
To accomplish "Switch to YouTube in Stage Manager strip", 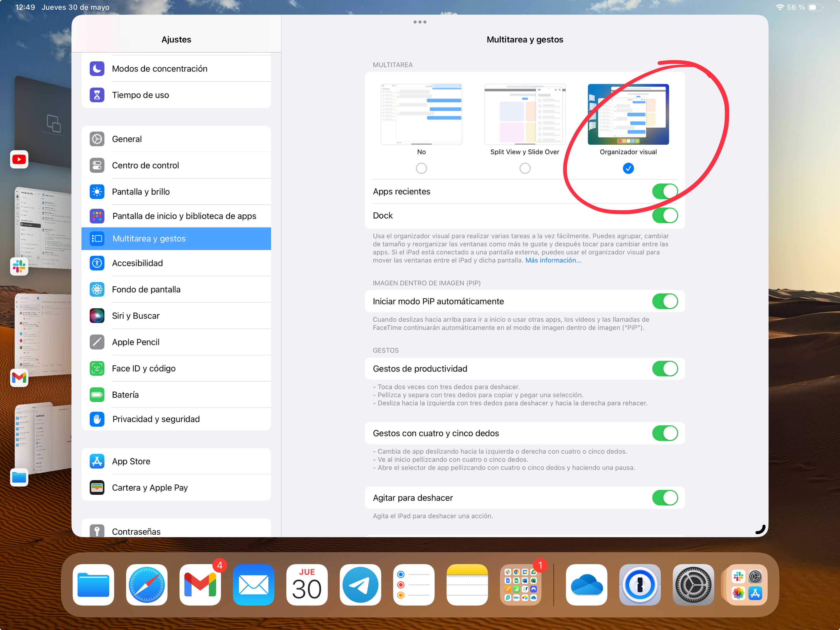I will (19, 159).
